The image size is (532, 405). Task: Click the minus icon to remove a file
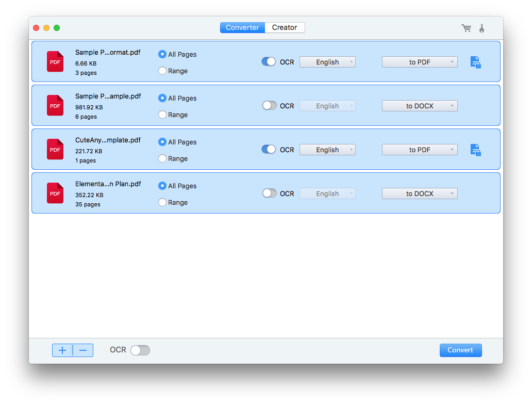82,350
